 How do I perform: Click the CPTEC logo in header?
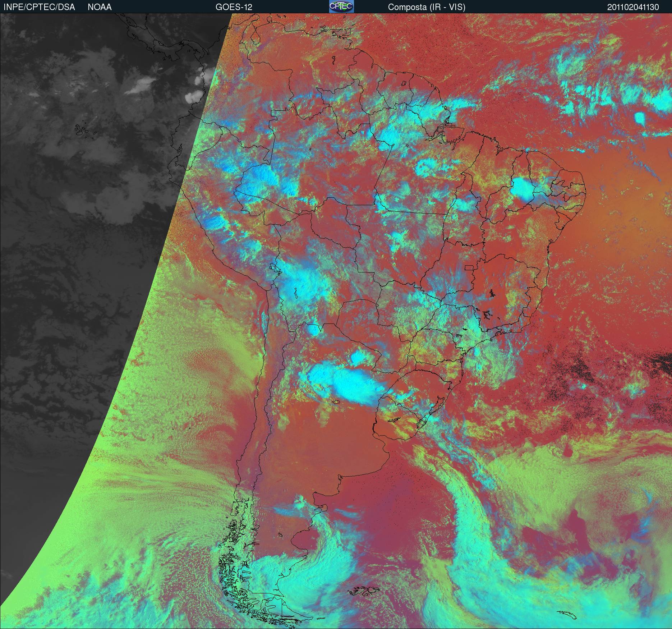pos(341,6)
